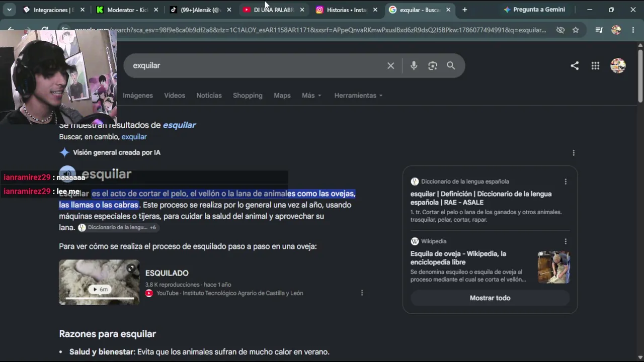The image size is (644, 362).
Task: Open the crossed-out eye icon in address bar
Action: click(560, 30)
